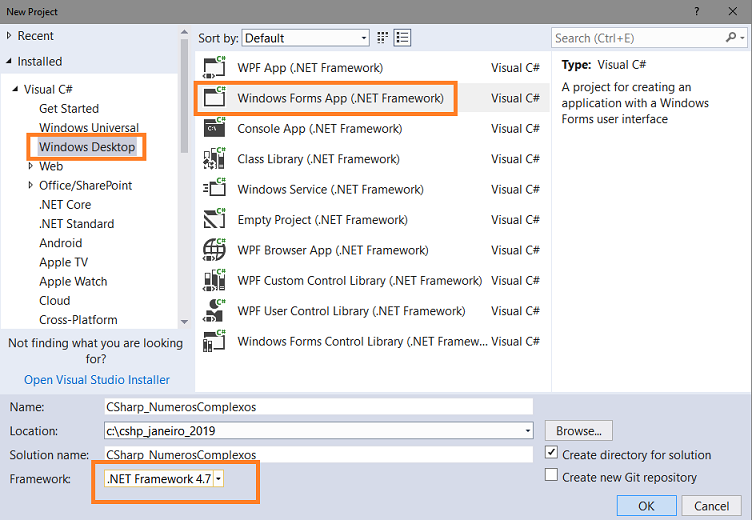Click the category tree scrollbar down arrow
The width and height of the screenshot is (752, 520).
(x=184, y=322)
